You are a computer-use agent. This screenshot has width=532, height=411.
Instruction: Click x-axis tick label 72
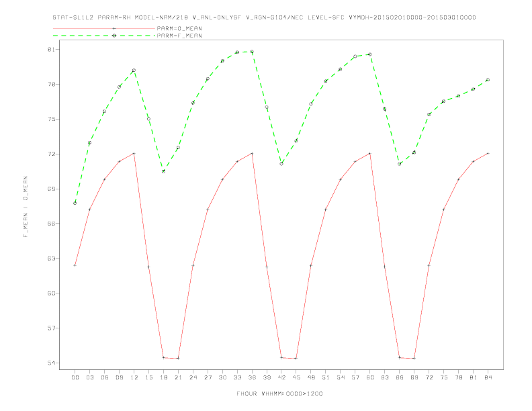point(429,377)
